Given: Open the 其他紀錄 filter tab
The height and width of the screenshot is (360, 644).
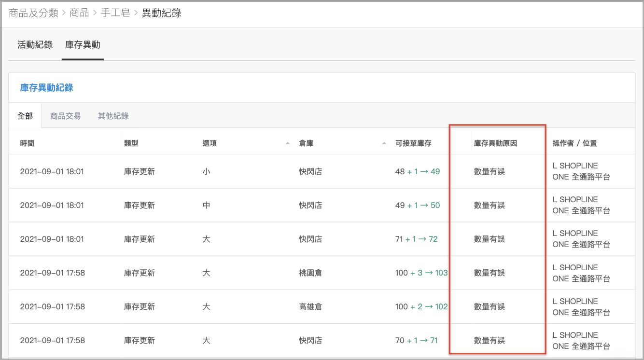Looking at the screenshot, I should (113, 116).
